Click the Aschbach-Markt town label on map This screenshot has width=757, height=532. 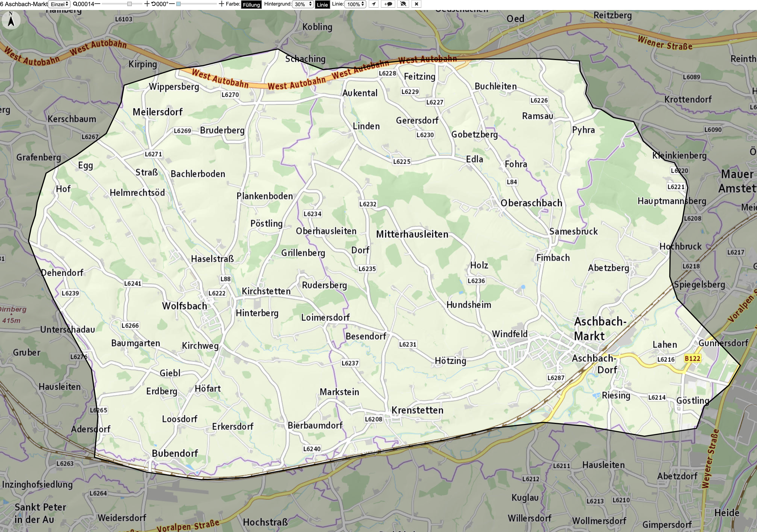point(599,329)
